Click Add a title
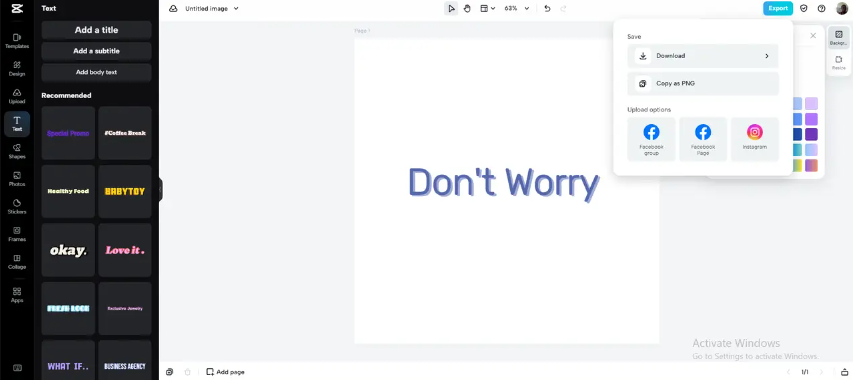The height and width of the screenshot is (380, 853). (x=96, y=30)
